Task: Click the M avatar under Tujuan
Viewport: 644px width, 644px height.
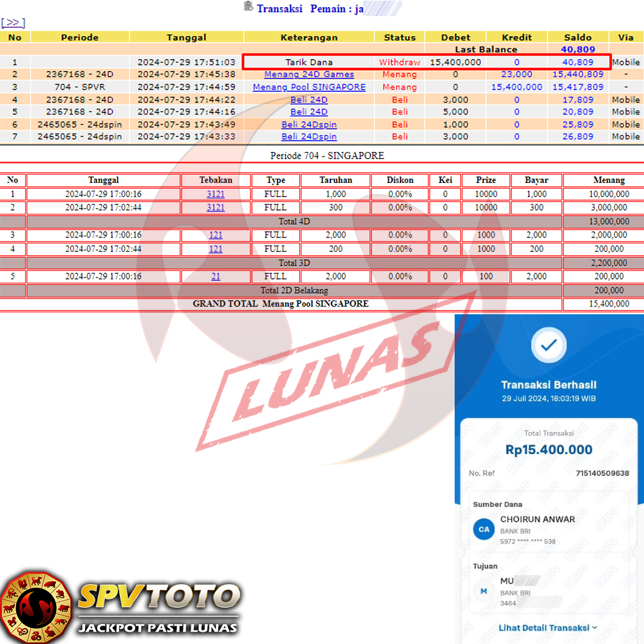Action: [x=483, y=591]
